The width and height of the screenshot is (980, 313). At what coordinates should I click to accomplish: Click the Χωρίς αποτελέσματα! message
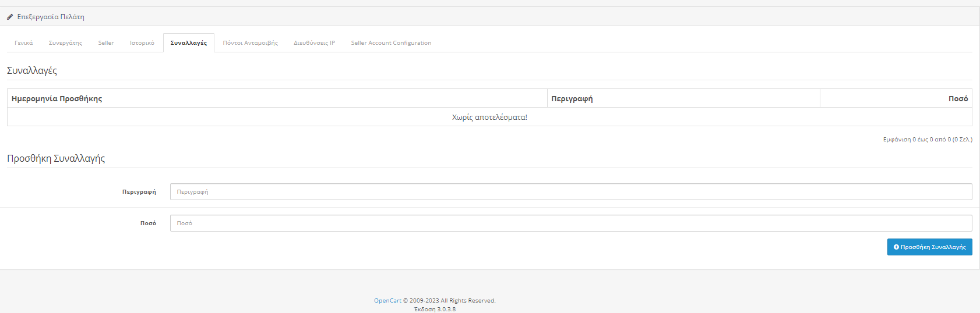[489, 118]
